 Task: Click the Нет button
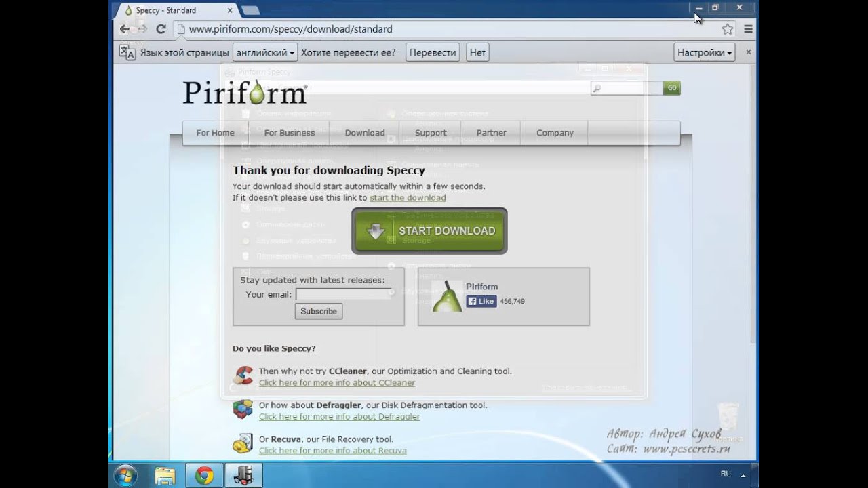click(477, 52)
